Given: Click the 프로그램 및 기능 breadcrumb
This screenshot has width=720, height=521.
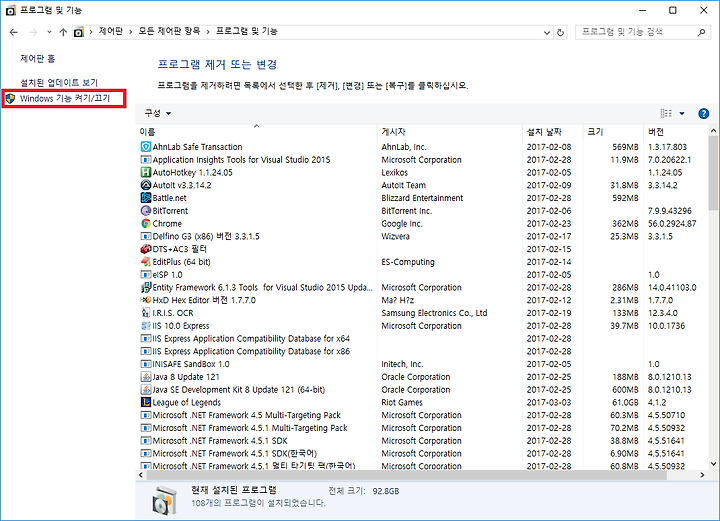Looking at the screenshot, I should [x=247, y=31].
